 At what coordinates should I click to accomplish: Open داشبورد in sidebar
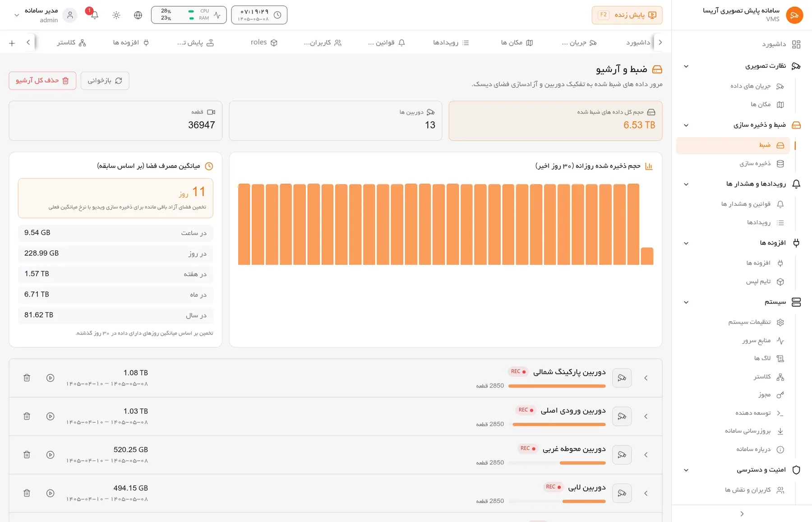point(781,44)
